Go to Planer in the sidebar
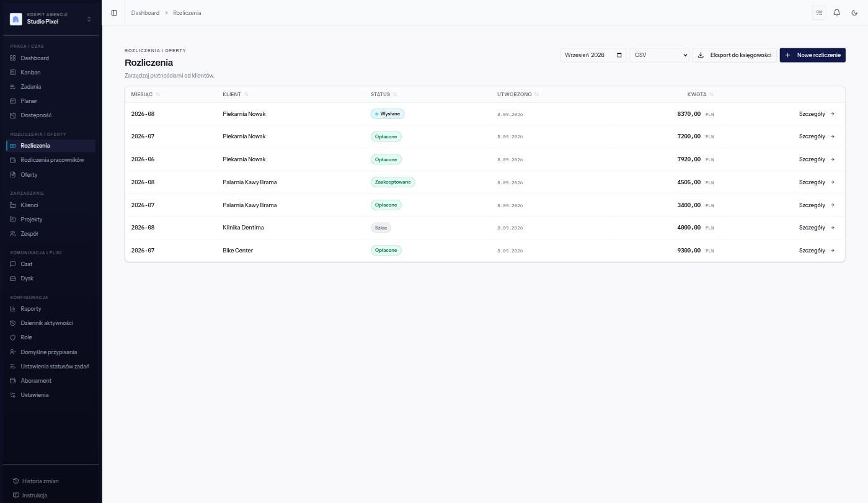The height and width of the screenshot is (503, 868). pyautogui.click(x=29, y=101)
